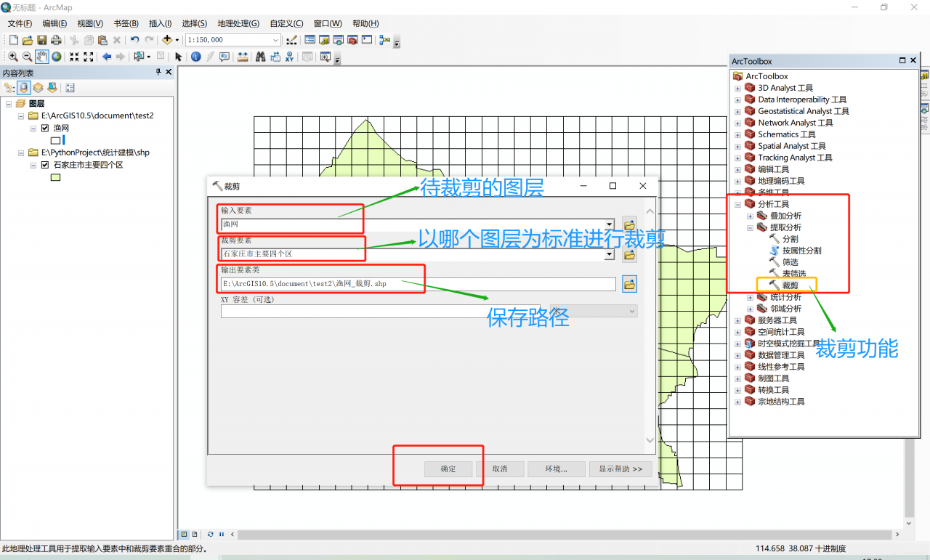Viewport: 930px width, 560px height.
Task: Open the Catalog window icon
Action: [324, 40]
